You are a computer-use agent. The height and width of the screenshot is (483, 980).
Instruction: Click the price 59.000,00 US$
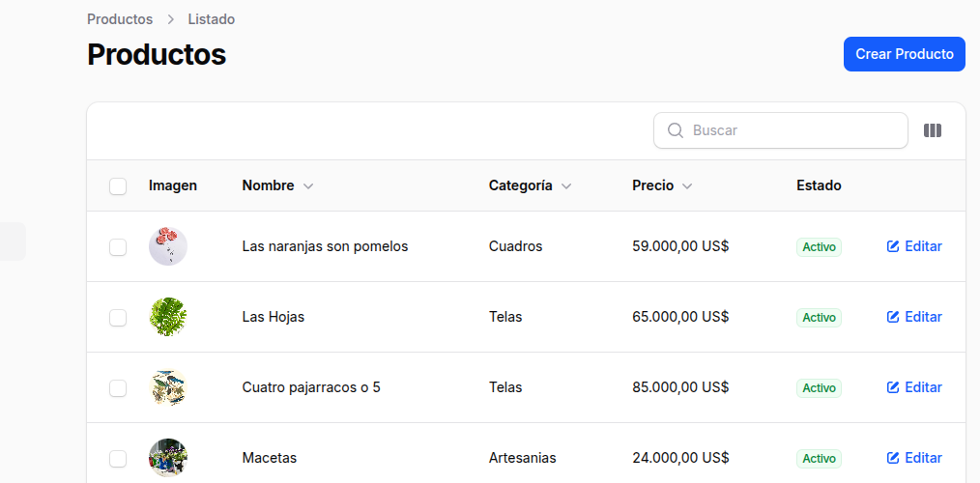tap(680, 246)
